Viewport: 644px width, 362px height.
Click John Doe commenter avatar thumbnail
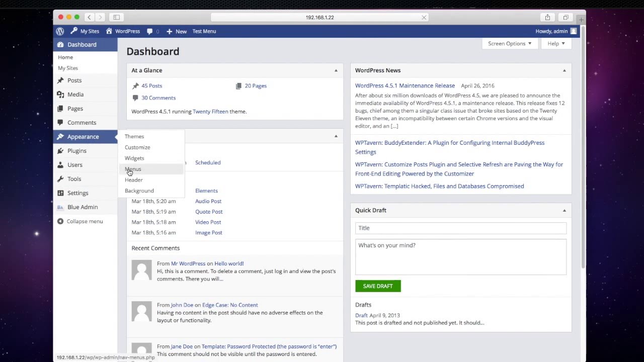(x=141, y=312)
